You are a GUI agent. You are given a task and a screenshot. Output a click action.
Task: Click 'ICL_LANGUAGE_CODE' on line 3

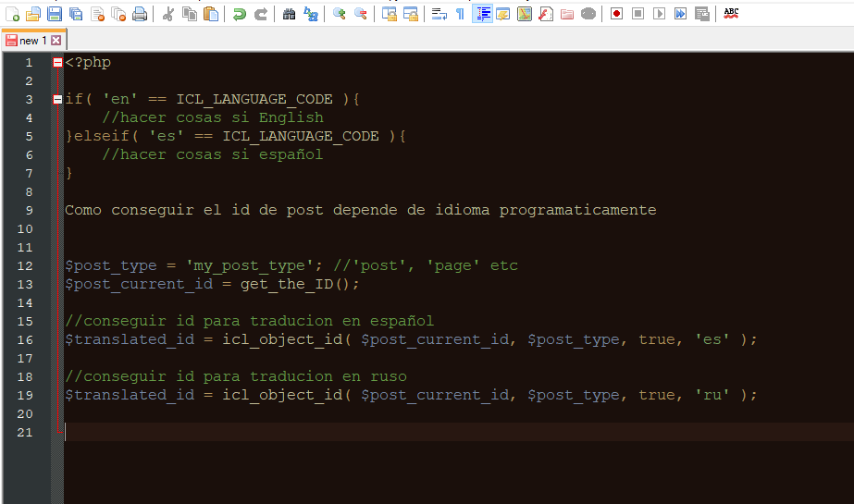pyautogui.click(x=254, y=100)
